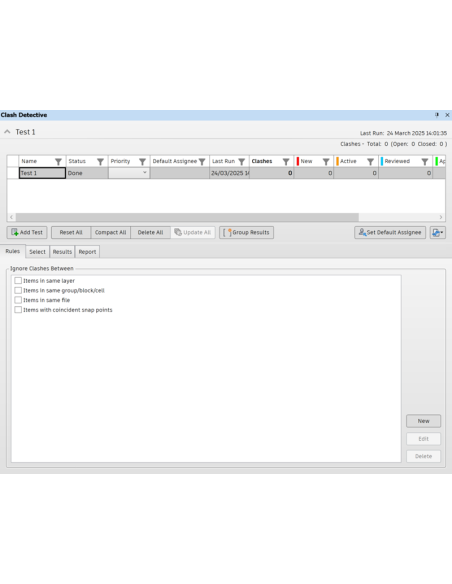The image size is (452, 584).
Task: Click the row selector cell for Test 1
Action: 13,173
